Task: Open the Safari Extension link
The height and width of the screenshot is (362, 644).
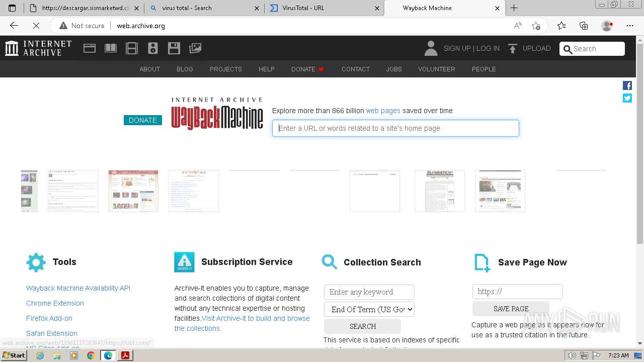Action: (x=52, y=333)
